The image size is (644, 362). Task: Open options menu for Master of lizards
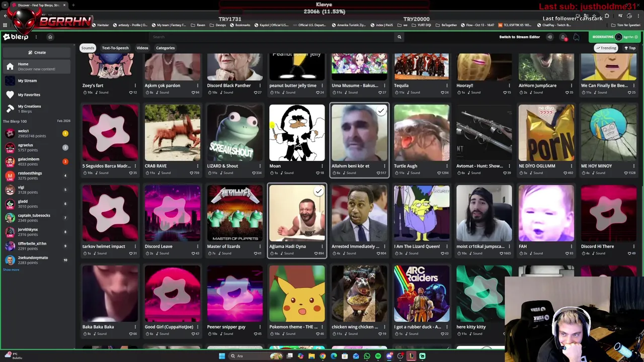coord(260,246)
